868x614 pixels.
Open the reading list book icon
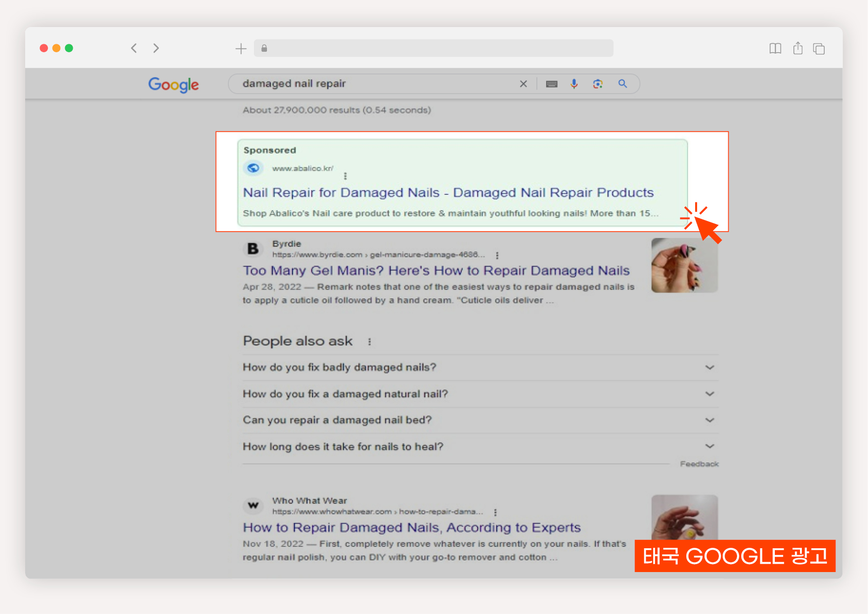pos(775,48)
